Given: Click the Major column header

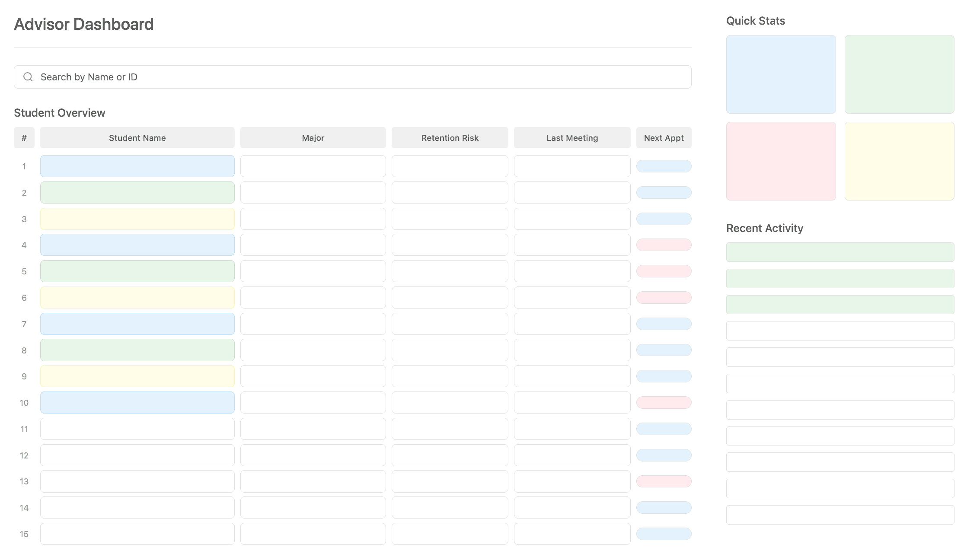Looking at the screenshot, I should click(313, 137).
